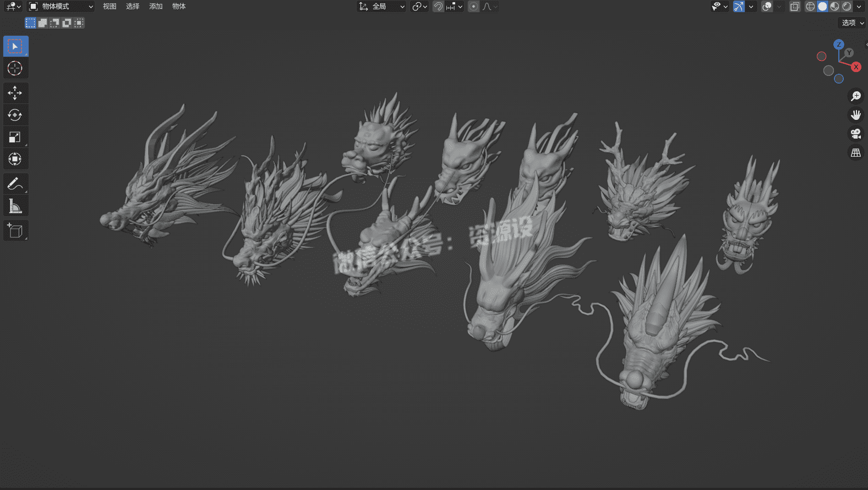Viewport: 868px width, 490px height.
Task: Select the Add Cube tool
Action: click(15, 230)
